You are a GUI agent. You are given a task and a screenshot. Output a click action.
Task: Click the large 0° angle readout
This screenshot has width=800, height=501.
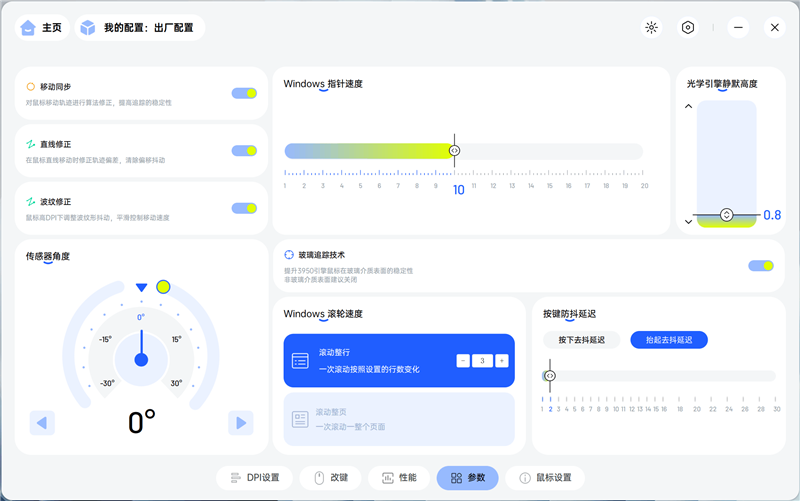coord(142,422)
